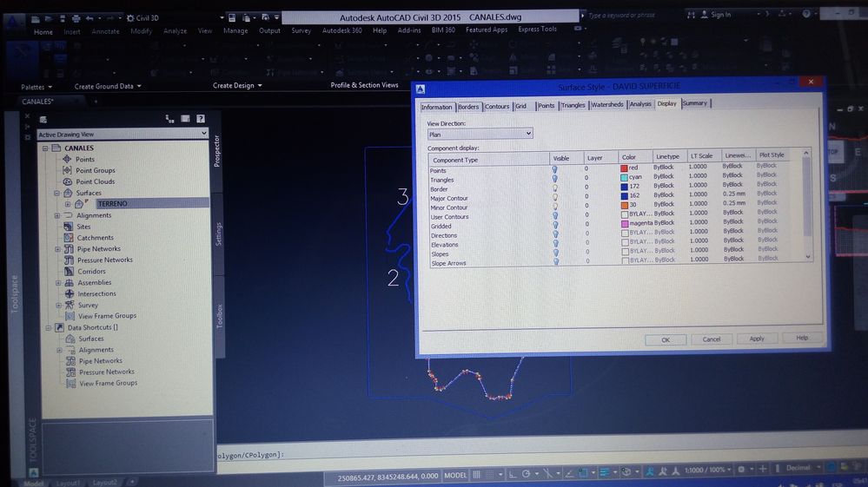
Task: Click the component list vertical scrollbar
Action: coord(807,205)
